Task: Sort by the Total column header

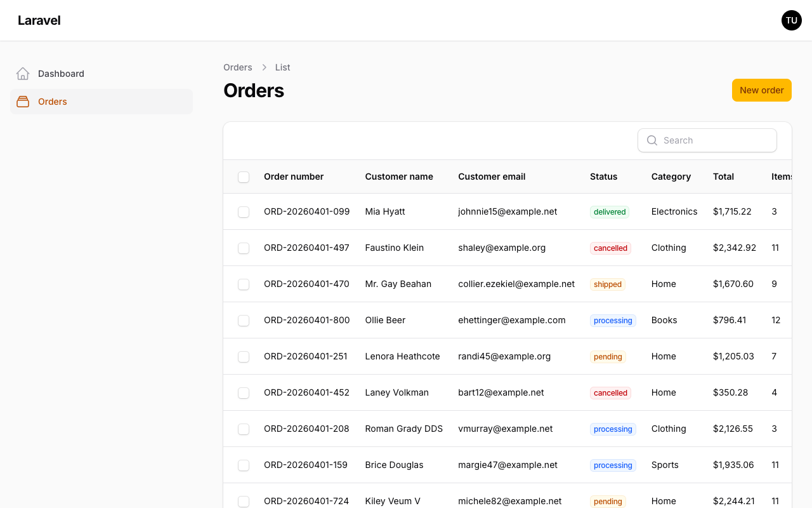Action: point(723,177)
